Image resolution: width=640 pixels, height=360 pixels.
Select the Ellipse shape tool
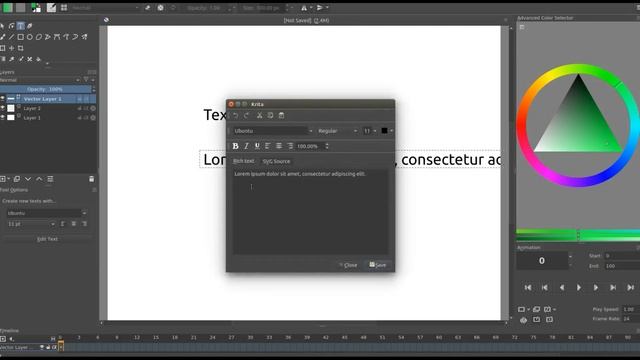[30, 37]
